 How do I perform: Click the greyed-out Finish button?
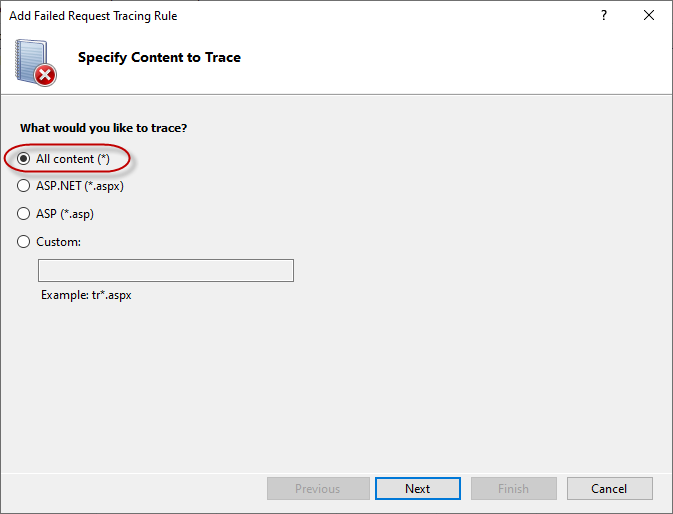point(513,489)
